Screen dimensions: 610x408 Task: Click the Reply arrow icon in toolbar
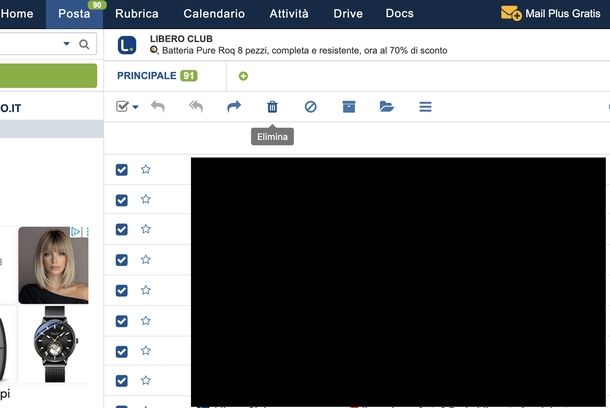158,106
